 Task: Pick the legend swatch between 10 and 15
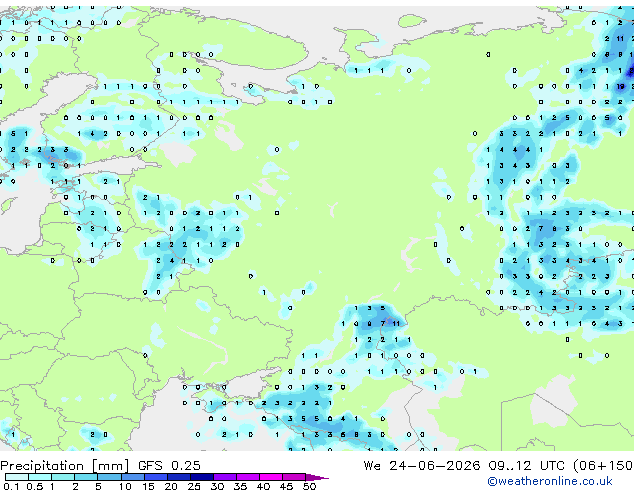(133, 477)
